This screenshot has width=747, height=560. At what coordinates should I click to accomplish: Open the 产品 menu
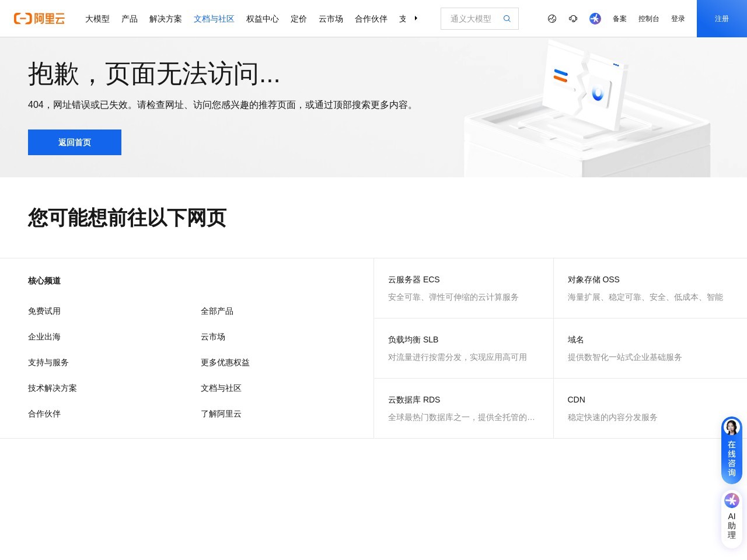pos(130,19)
